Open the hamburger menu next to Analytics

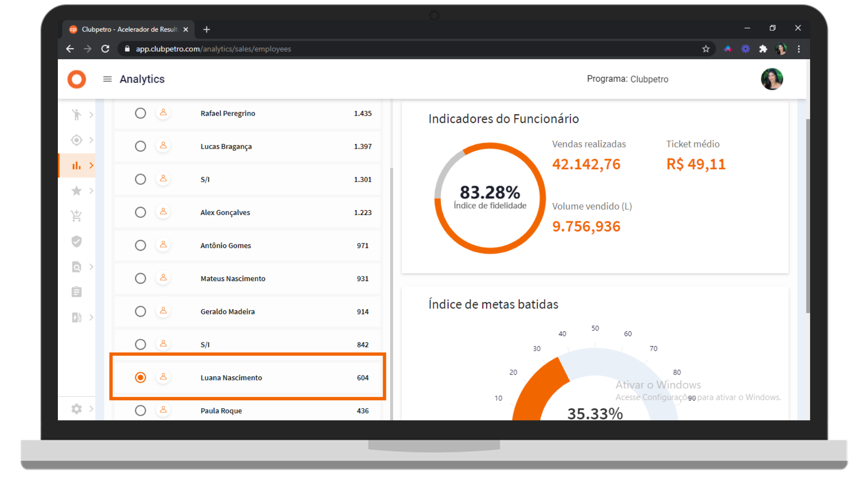107,79
